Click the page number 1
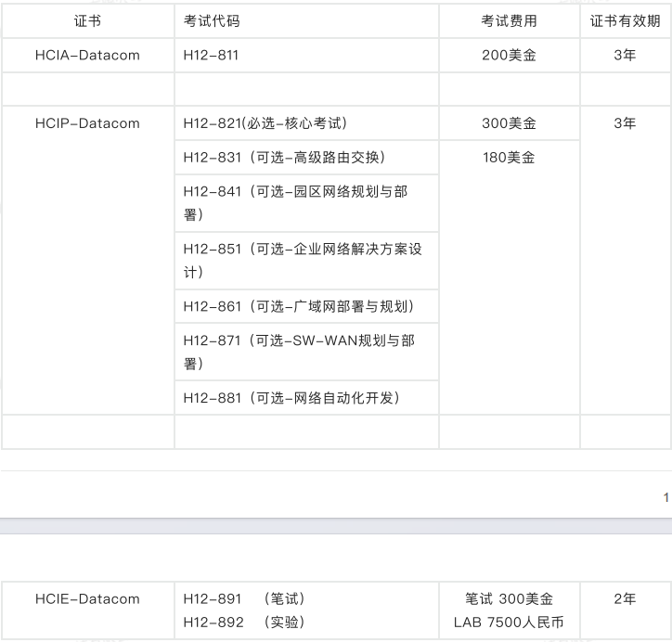The height and width of the screenshot is (642, 672). click(666, 497)
